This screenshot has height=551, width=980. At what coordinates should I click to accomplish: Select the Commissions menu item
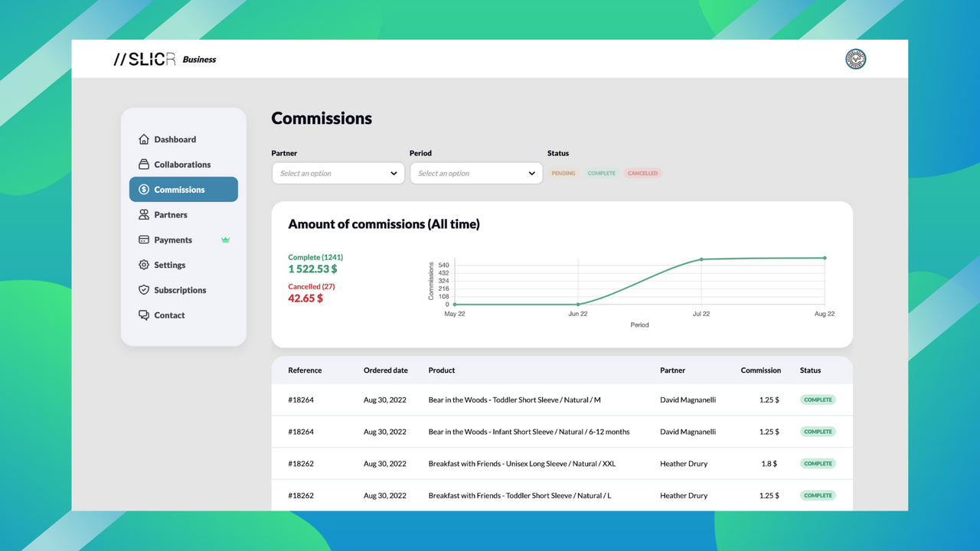coord(184,190)
